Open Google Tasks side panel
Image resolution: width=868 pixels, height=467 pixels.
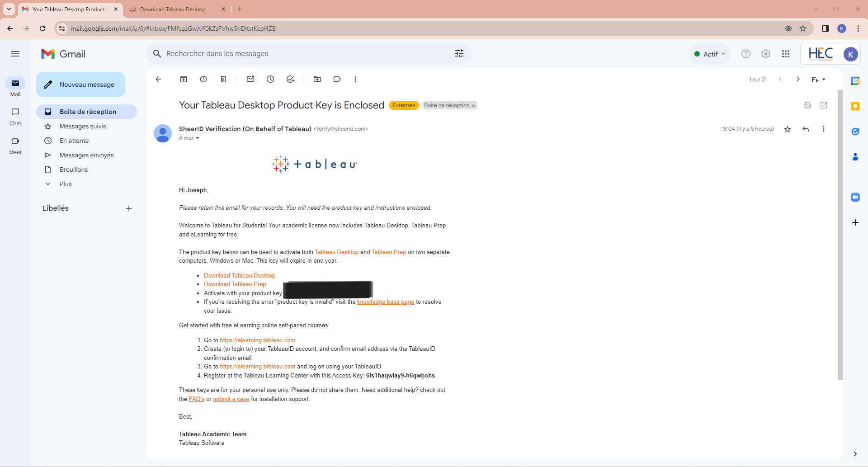(855, 132)
